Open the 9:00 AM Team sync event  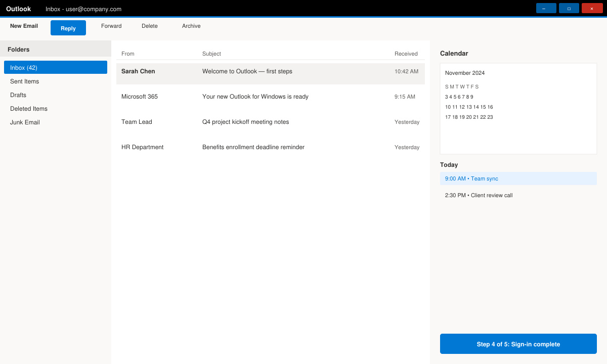click(x=518, y=178)
